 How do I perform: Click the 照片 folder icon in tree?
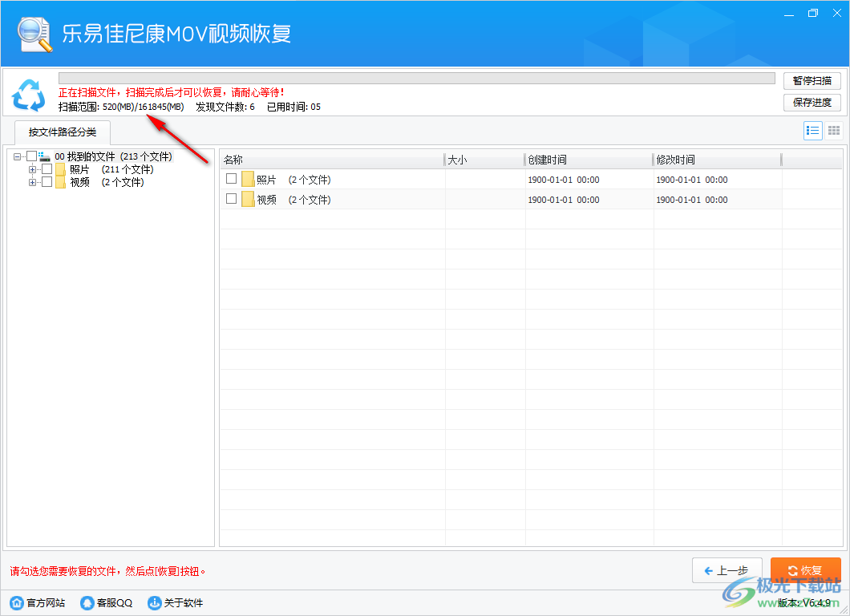point(60,169)
